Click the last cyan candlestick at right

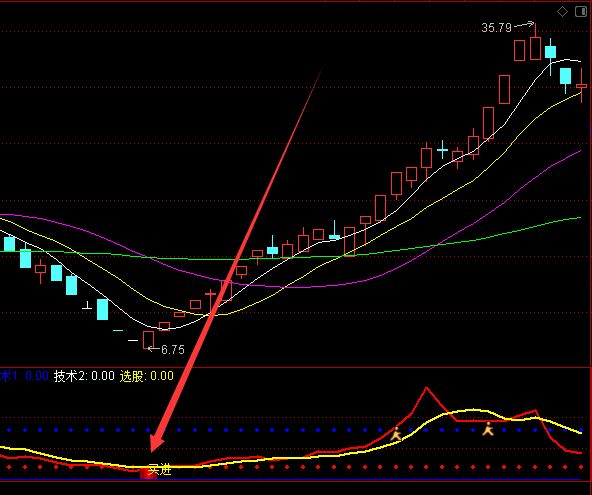[565, 77]
